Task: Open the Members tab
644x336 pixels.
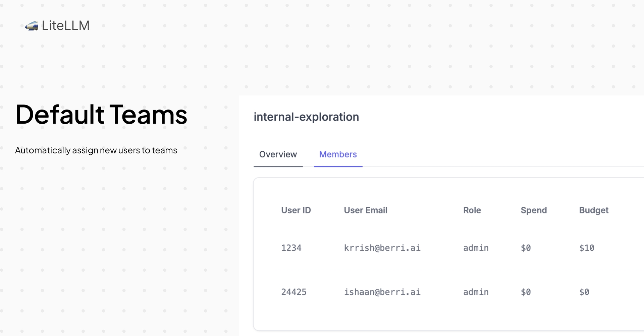Action: click(338, 154)
